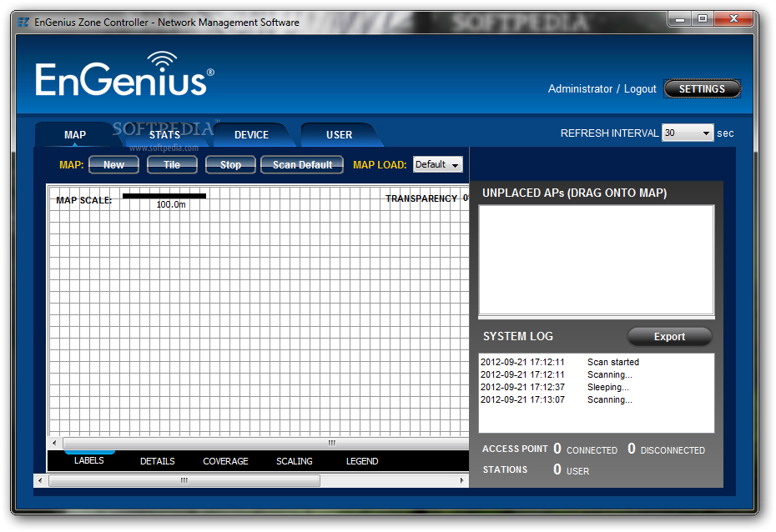This screenshot has width=776, height=532.
Task: Select the DETAILS tab below map
Action: point(158,461)
